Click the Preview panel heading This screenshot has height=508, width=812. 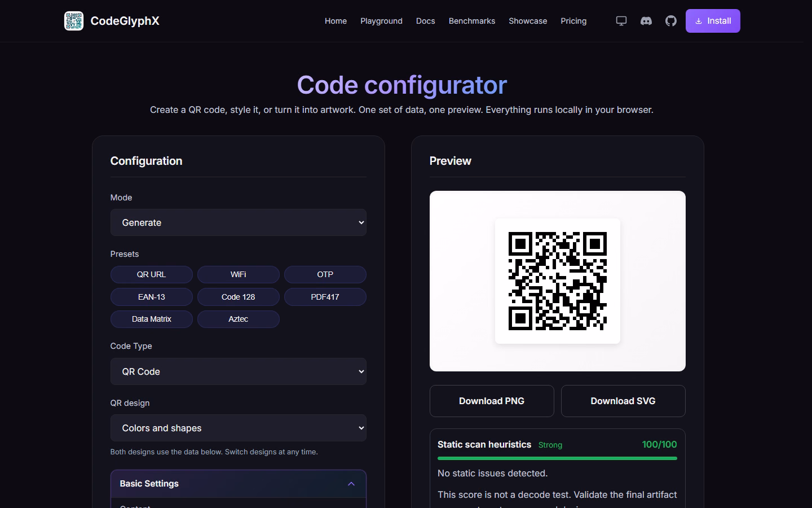pyautogui.click(x=451, y=161)
